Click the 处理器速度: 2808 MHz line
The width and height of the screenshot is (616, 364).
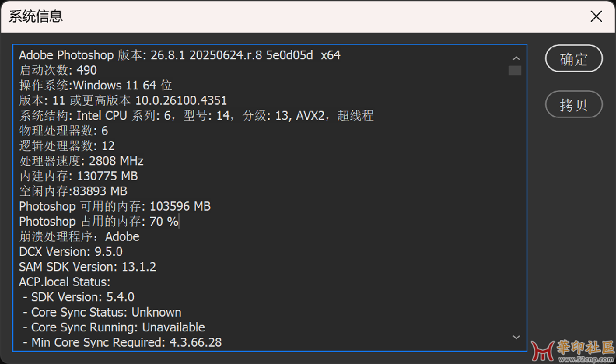click(x=81, y=161)
